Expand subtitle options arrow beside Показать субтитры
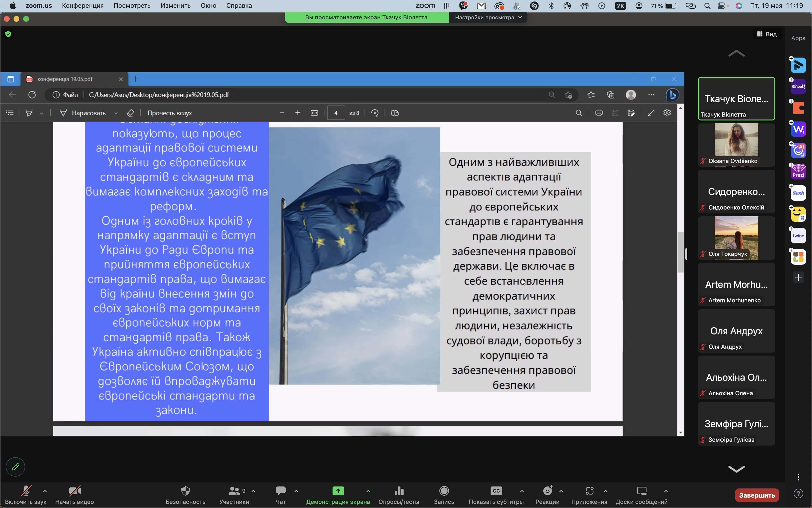812x508 pixels. 522,491
